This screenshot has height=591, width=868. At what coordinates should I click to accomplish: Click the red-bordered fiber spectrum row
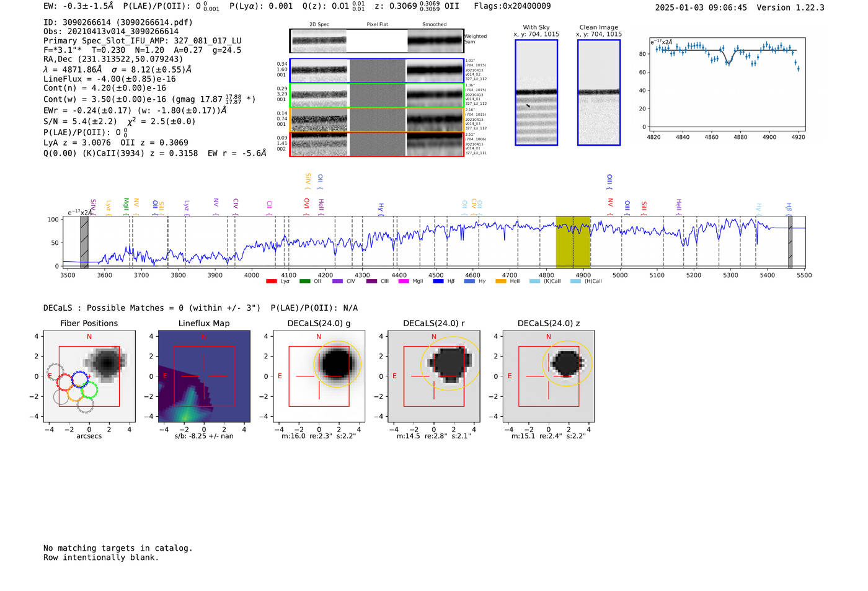[x=376, y=144]
